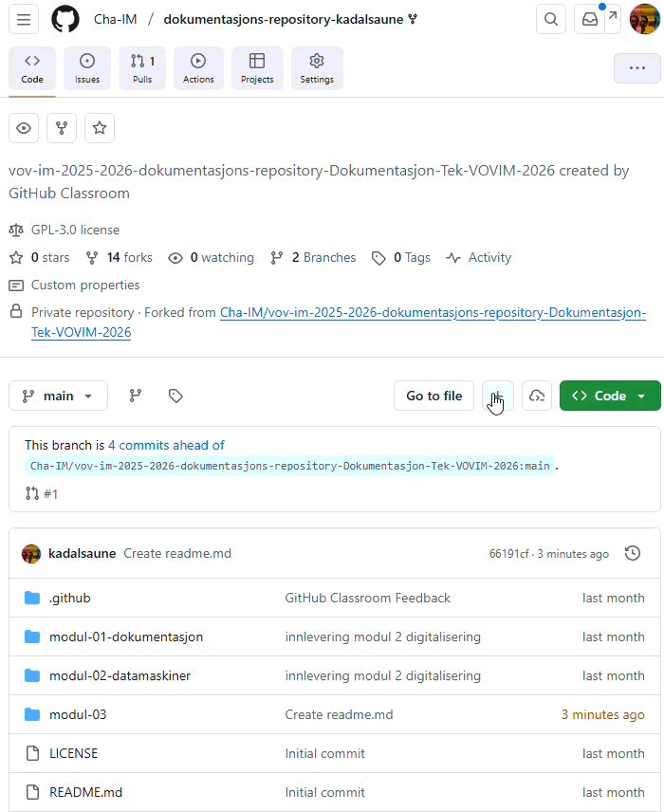
Task: Open the cloud codespaces icon button
Action: point(537,396)
